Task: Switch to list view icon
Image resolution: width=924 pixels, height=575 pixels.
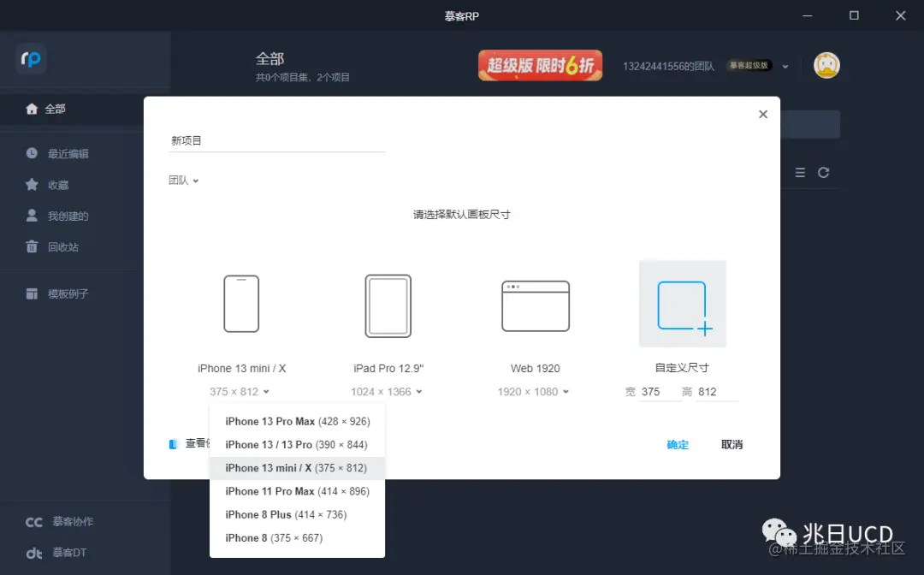Action: click(x=800, y=173)
